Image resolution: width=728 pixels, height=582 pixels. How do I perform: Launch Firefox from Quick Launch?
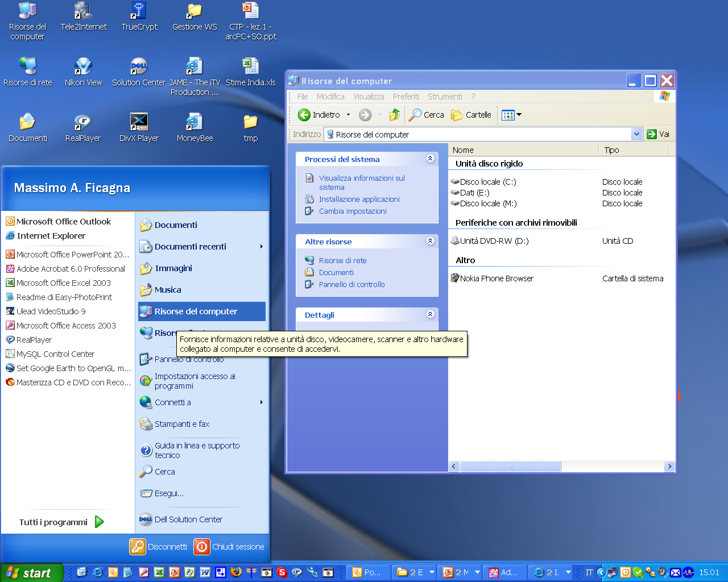coord(236,572)
